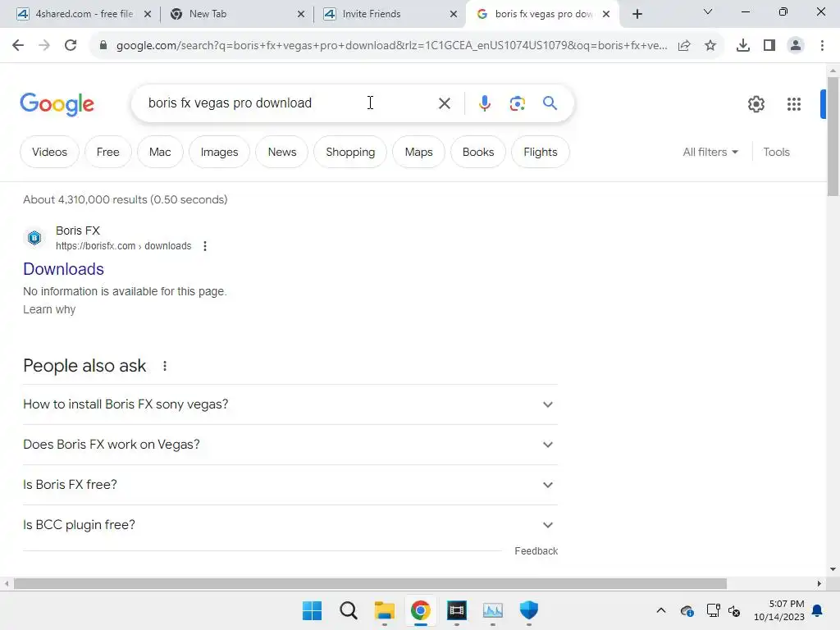This screenshot has width=840, height=630.
Task: Open search Tools
Action: (776, 152)
